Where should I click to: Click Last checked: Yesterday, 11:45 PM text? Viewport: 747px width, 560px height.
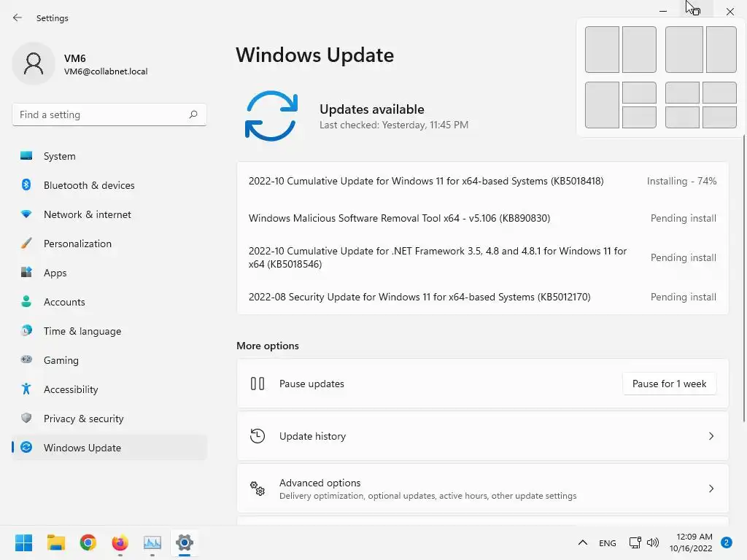click(x=393, y=125)
